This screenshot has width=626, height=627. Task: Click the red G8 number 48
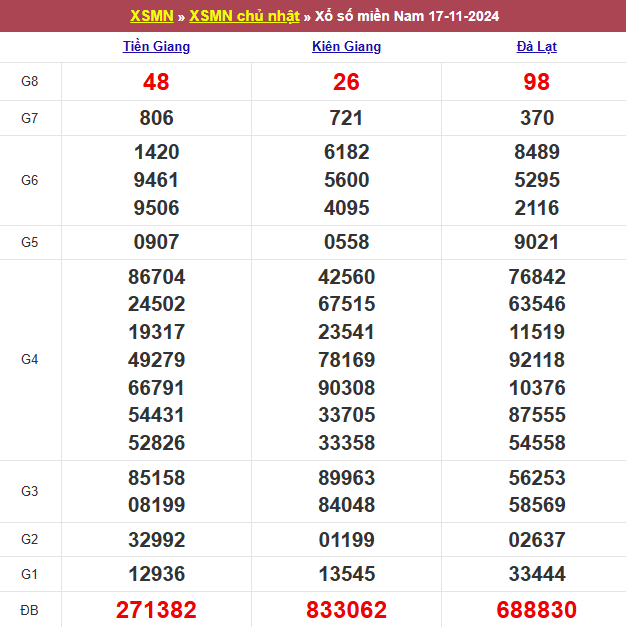[x=156, y=82]
